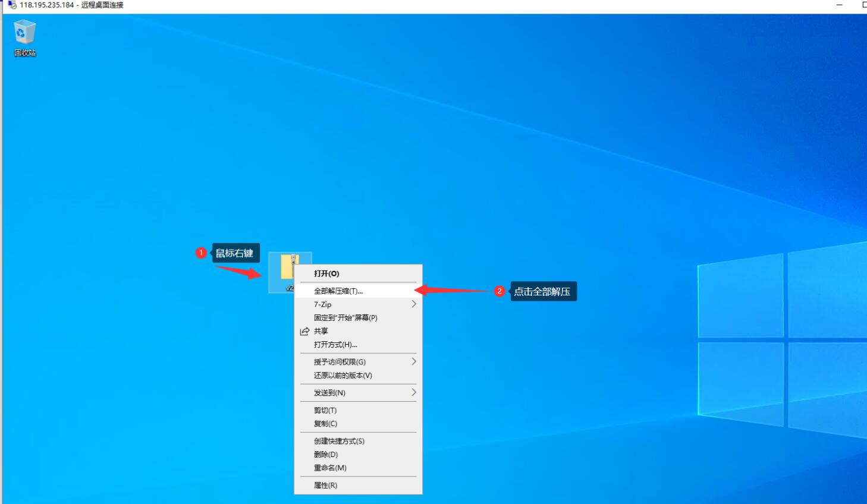Click the share icon in context menu

click(304, 331)
